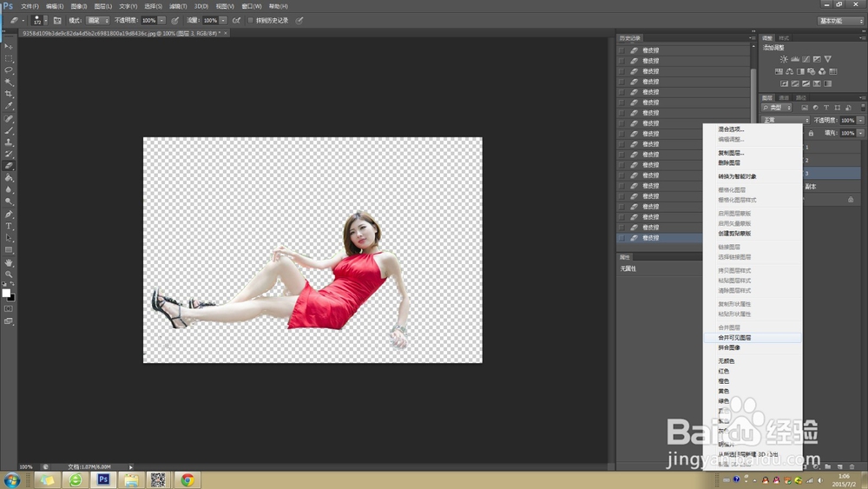The image size is (868, 489).
Task: Select the Zoom tool
Action: click(9, 274)
